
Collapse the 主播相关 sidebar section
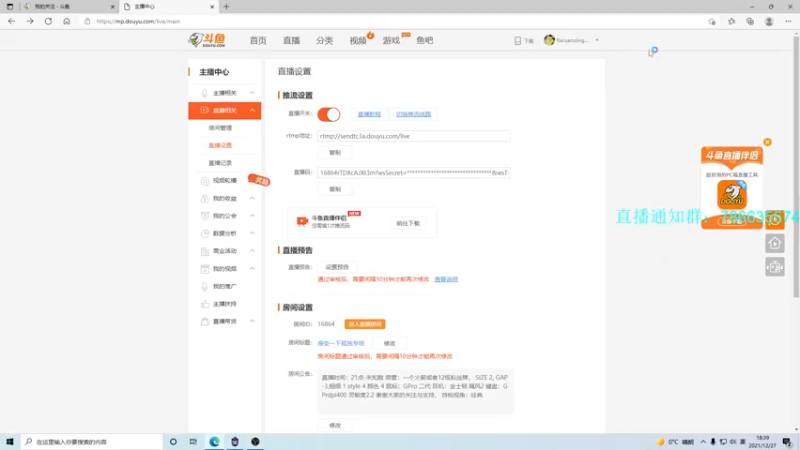tap(252, 93)
